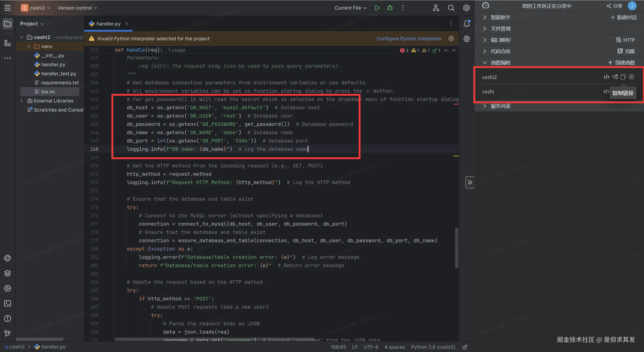644x352 pixels.
Task: Select the handler.py editor tab
Action: click(108, 24)
